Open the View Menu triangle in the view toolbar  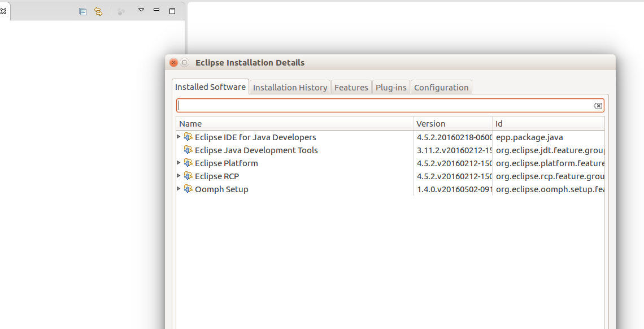click(x=141, y=10)
